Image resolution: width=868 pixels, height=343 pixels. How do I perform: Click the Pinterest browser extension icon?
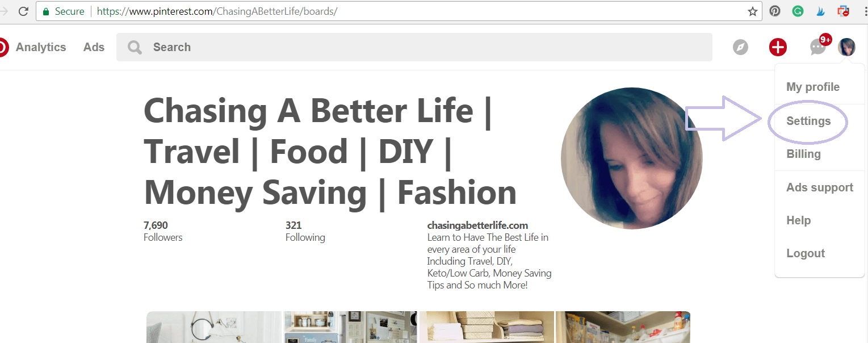click(x=775, y=11)
